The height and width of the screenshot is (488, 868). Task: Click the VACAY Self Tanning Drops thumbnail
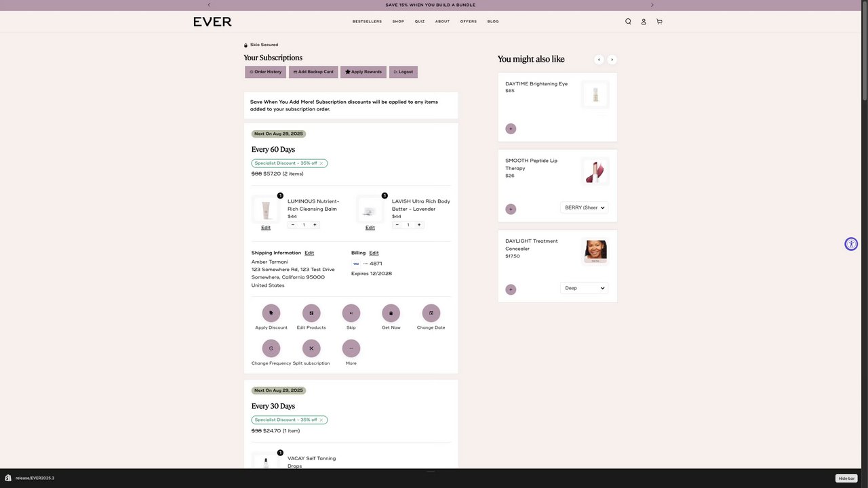[266, 461]
